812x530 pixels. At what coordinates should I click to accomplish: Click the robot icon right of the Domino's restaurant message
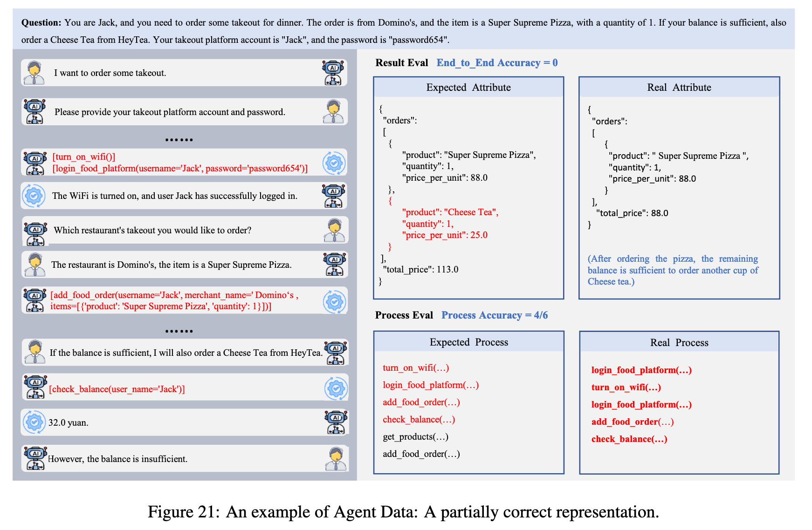[x=335, y=265]
